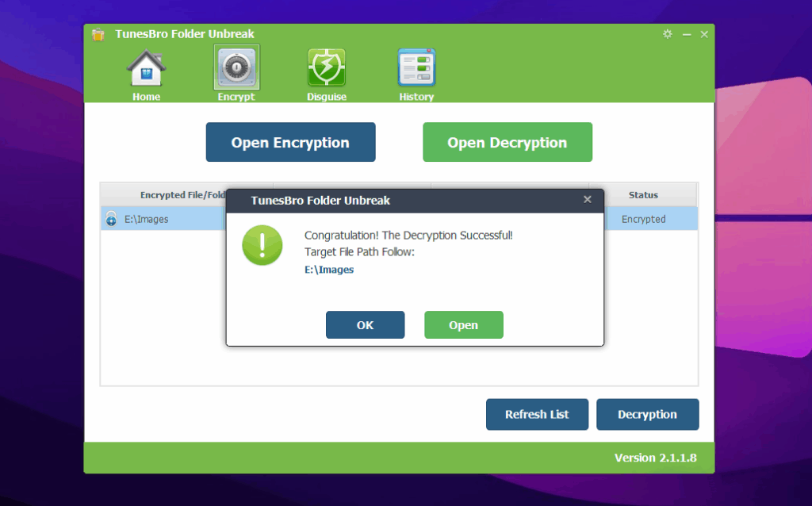This screenshot has height=506, width=812.
Task: Click the Status column header
Action: click(642, 195)
